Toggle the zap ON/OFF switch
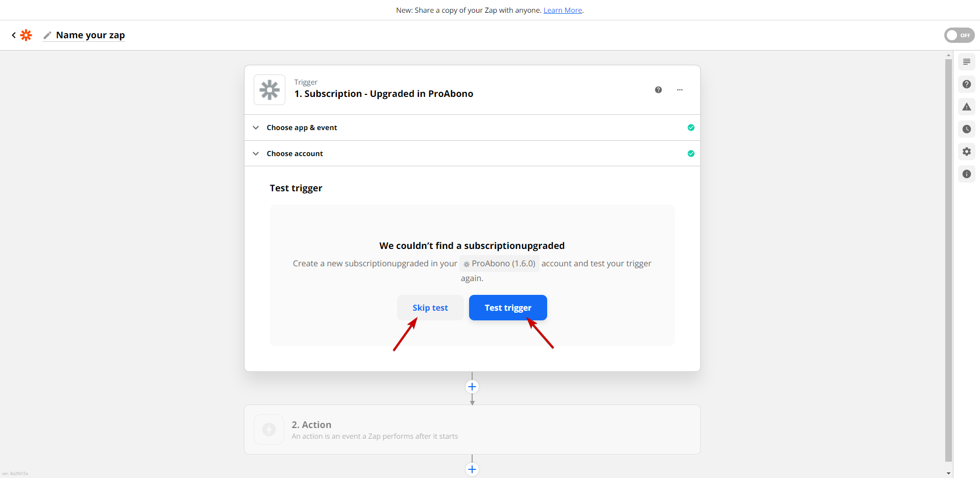Screen dimensions: 980x478 (x=959, y=35)
